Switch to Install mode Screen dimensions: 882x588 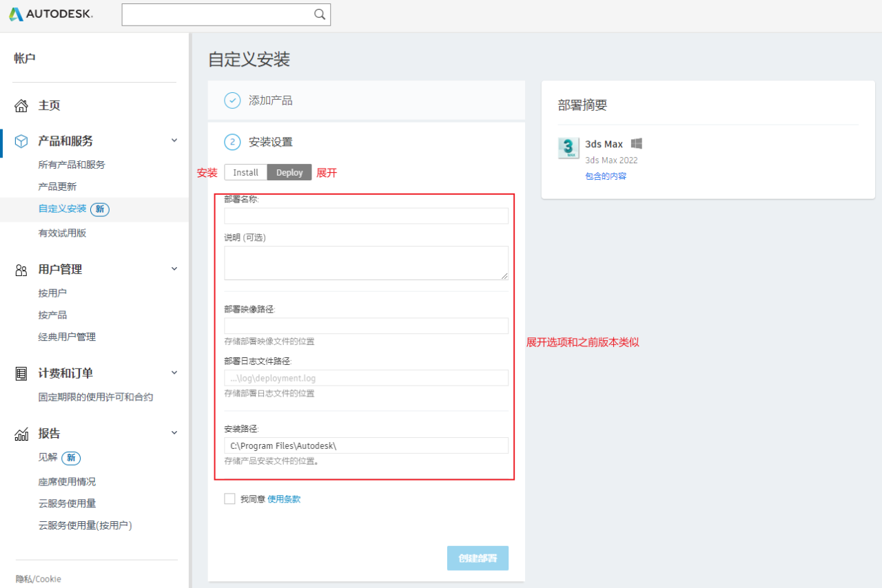tap(245, 172)
